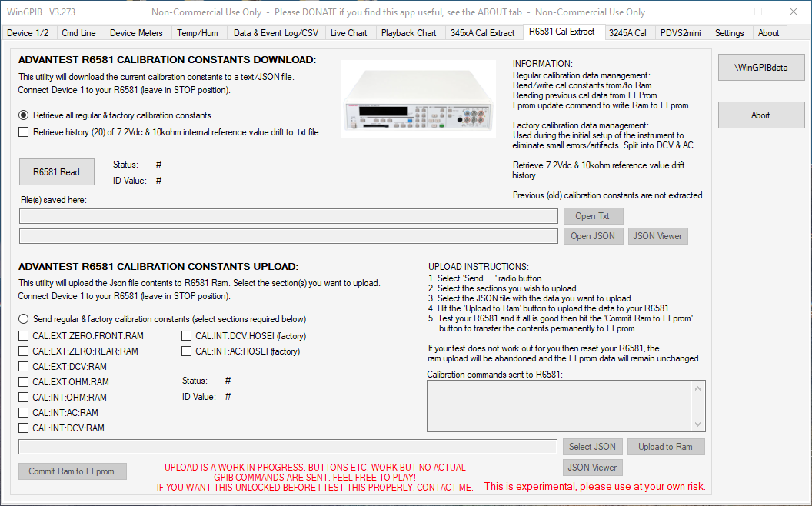
Task: Open the \WinGPIBdata folder button
Action: tap(760, 68)
